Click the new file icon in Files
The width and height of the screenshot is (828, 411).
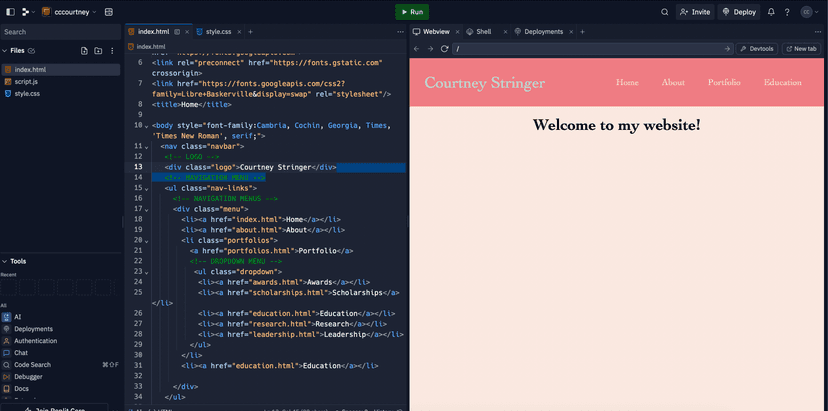84,50
